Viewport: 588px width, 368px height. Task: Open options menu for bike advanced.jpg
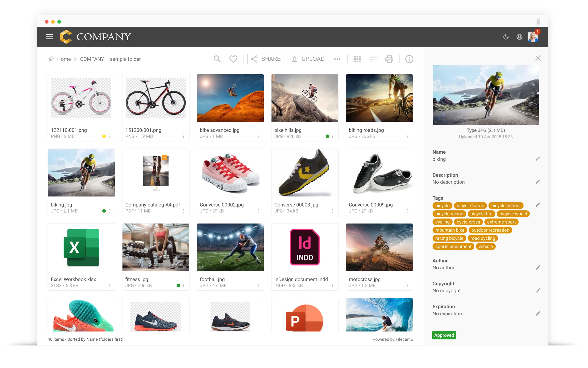click(x=258, y=136)
